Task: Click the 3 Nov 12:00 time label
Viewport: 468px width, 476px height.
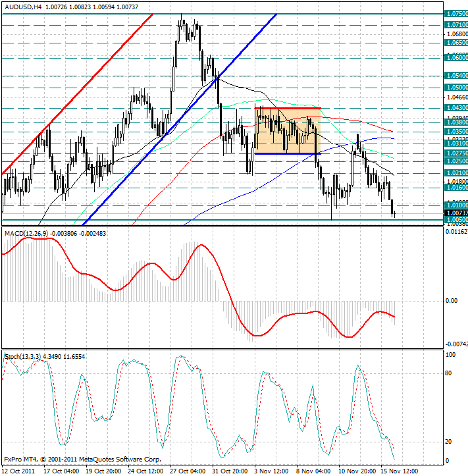Action: point(271,471)
